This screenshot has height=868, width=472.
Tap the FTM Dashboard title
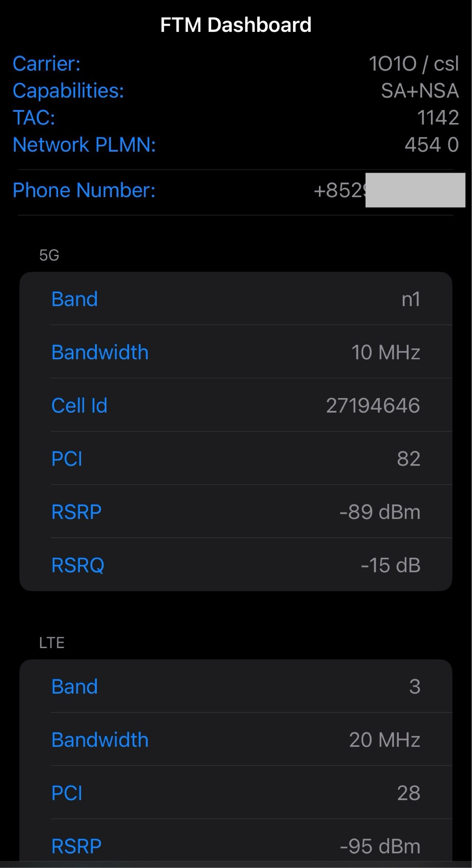(236, 25)
